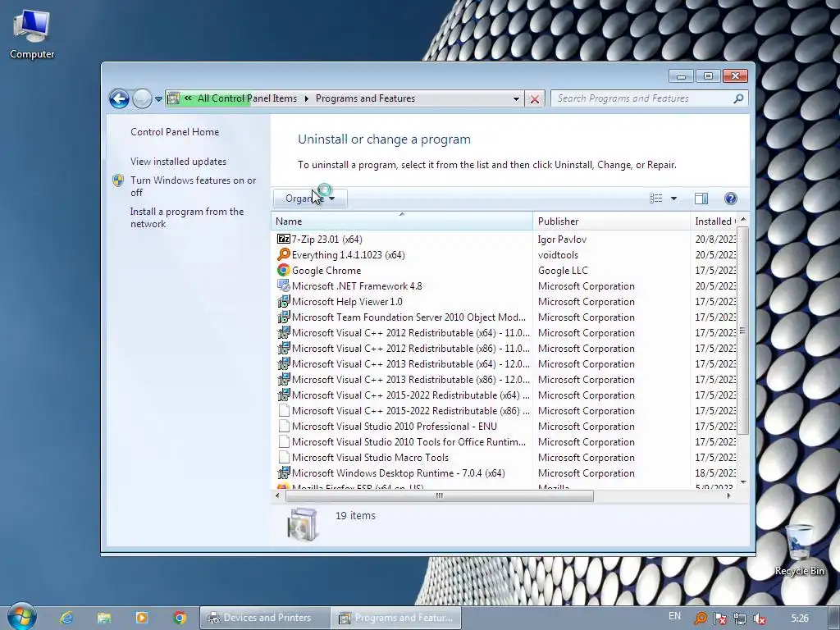Click the scroll-up arrow of program list
Viewport: 840px width, 630px height.
pyautogui.click(x=742, y=219)
